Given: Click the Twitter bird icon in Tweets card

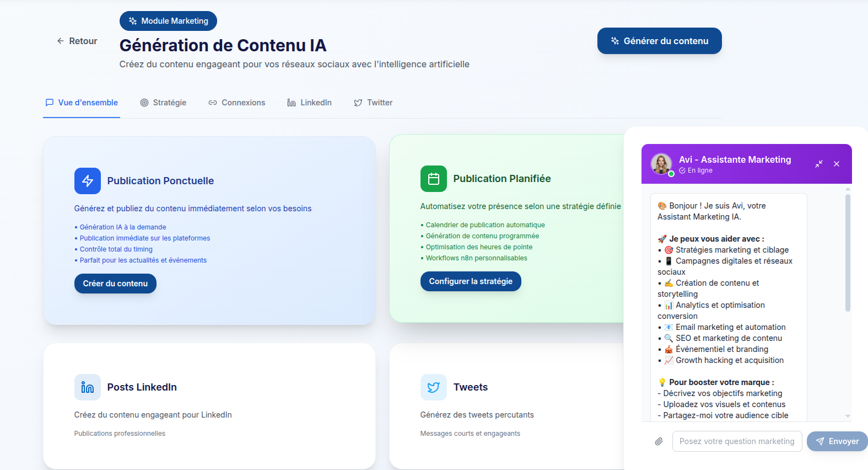Looking at the screenshot, I should pos(434,387).
